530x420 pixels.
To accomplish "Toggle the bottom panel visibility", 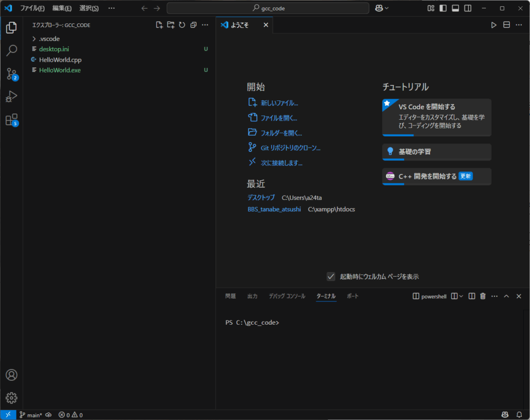I will (x=455, y=8).
